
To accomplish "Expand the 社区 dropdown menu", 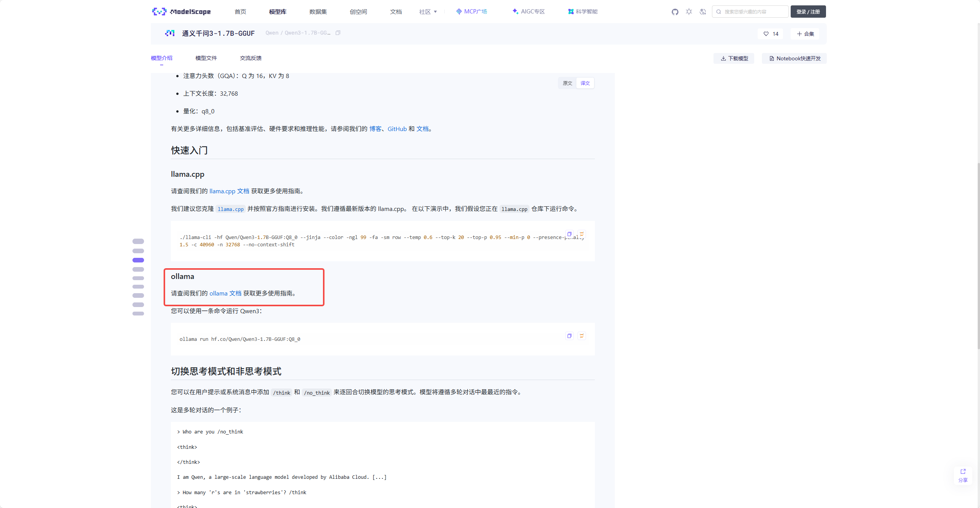I will click(428, 12).
